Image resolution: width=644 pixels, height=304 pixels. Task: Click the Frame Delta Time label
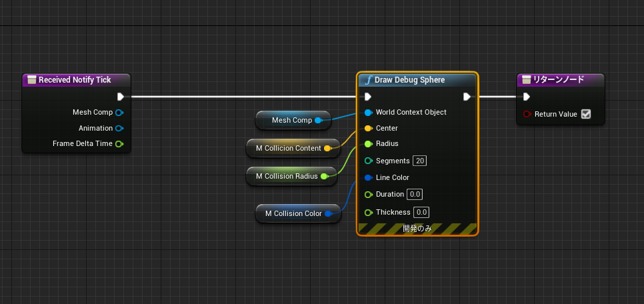click(x=83, y=143)
